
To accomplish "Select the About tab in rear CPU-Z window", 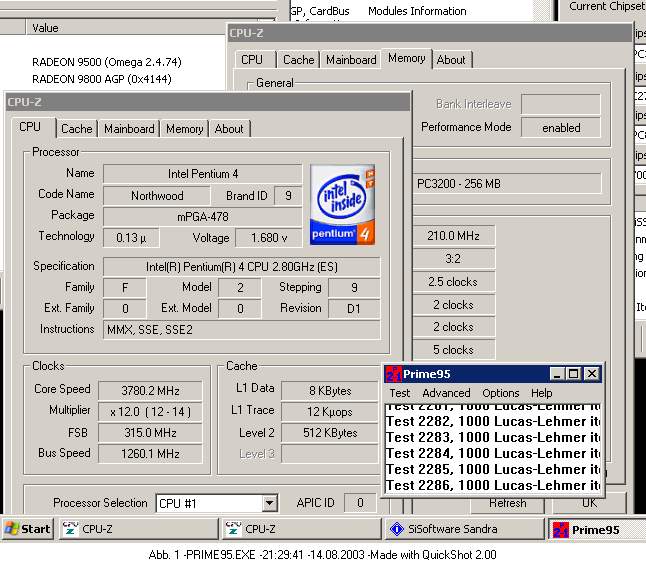I will coord(451,60).
